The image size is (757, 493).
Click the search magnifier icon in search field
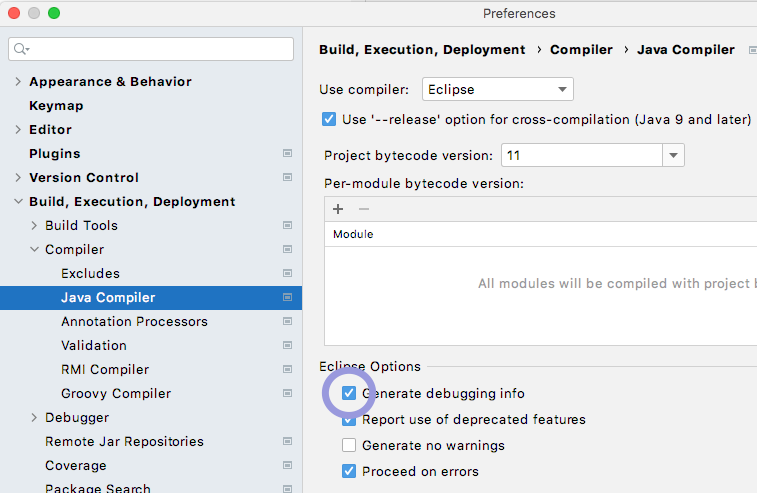(21, 49)
